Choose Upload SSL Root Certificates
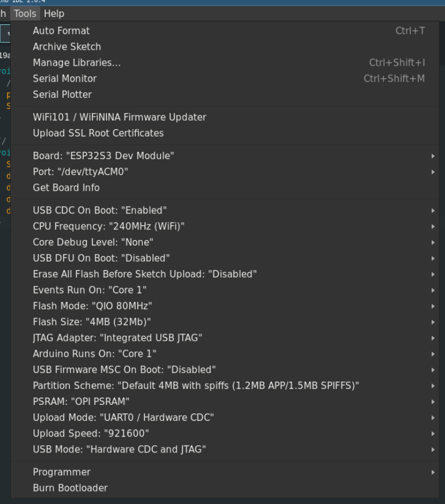The image size is (445, 504). (x=98, y=133)
